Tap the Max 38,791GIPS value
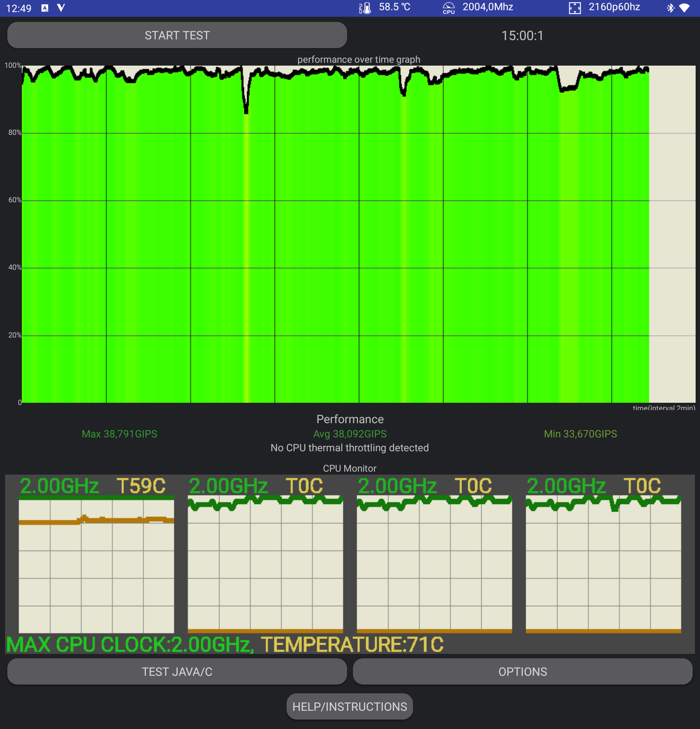The image size is (700, 729). (119, 434)
